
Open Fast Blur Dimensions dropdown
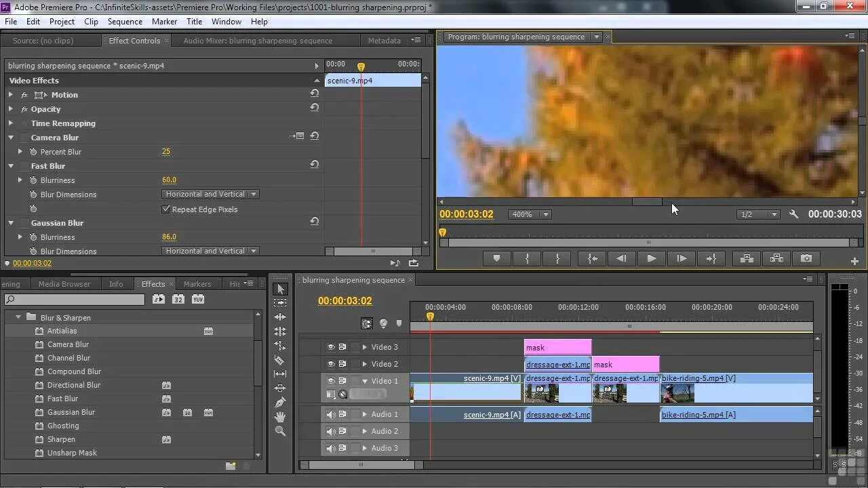(210, 194)
